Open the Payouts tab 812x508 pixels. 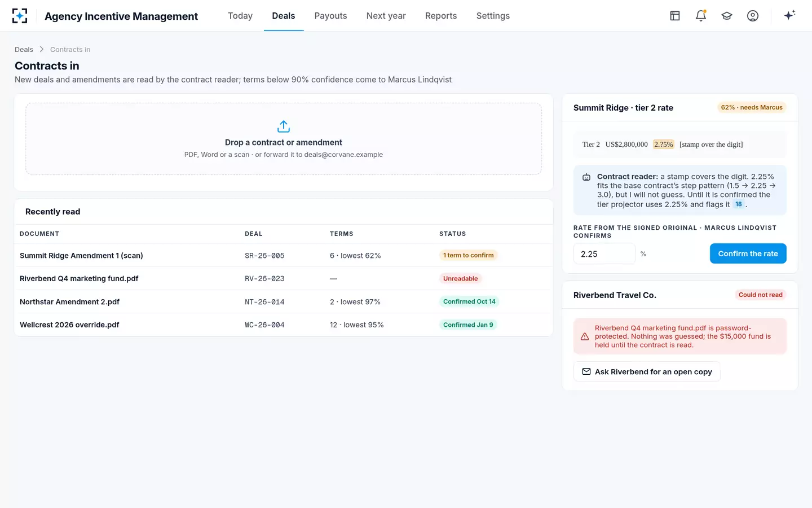pyautogui.click(x=331, y=16)
